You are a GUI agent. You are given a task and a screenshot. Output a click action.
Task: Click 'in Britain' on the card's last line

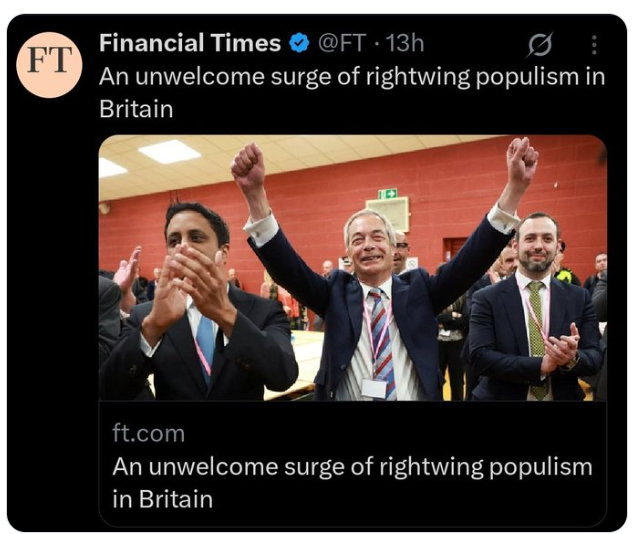point(163,499)
